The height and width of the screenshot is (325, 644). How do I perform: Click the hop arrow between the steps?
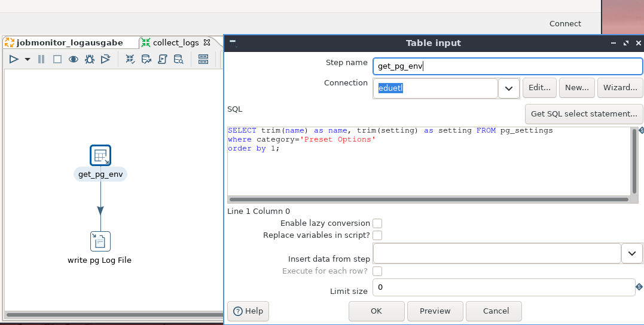[100, 210]
